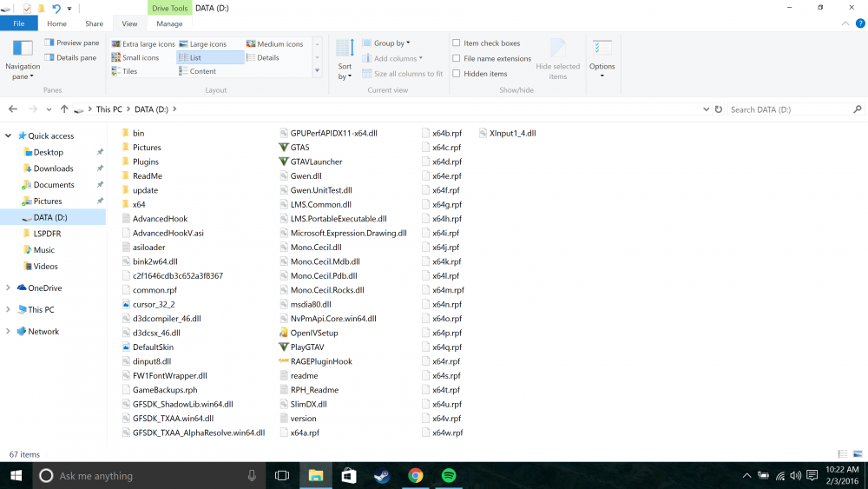868x489 pixels.
Task: Enable File name extensions checkbox
Action: coord(457,58)
